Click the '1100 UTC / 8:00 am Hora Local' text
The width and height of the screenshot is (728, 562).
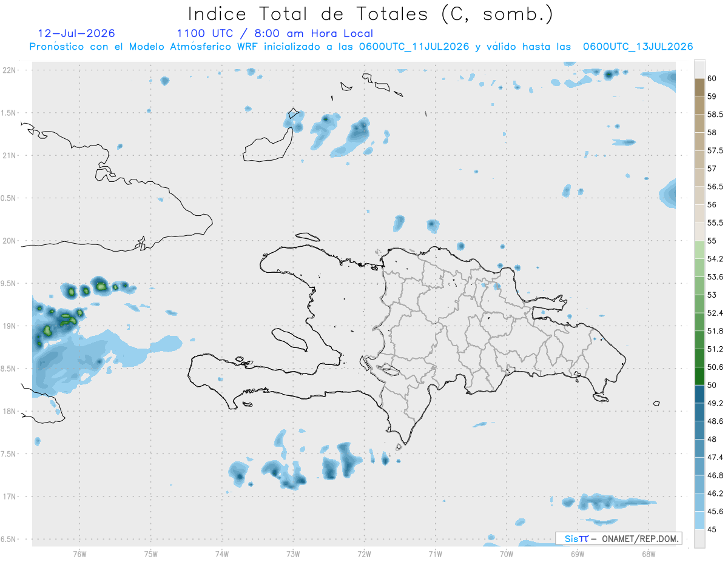275,33
